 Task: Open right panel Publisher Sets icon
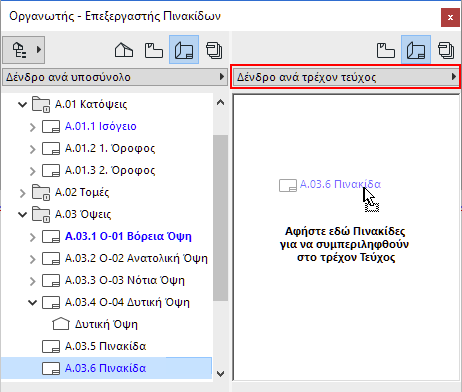pyautogui.click(x=446, y=50)
